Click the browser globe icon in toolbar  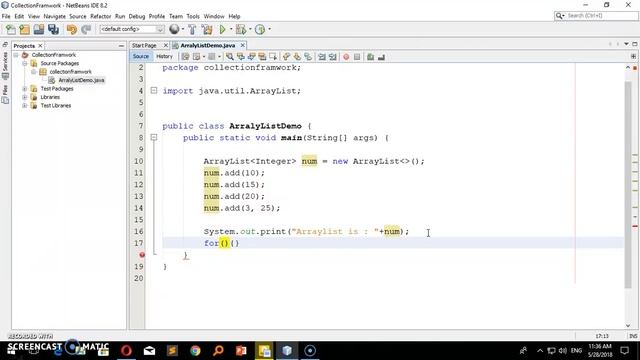[x=174, y=29]
